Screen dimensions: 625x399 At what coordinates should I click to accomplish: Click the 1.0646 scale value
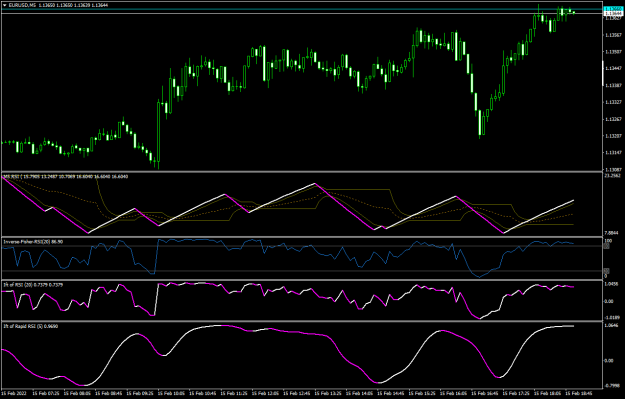612,326
